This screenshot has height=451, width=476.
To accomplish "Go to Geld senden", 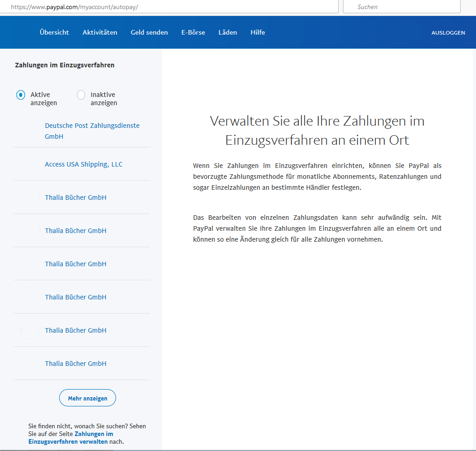I will [149, 32].
